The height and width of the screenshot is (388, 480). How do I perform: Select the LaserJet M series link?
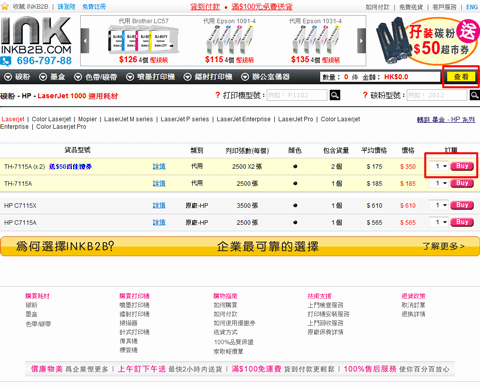pos(128,119)
